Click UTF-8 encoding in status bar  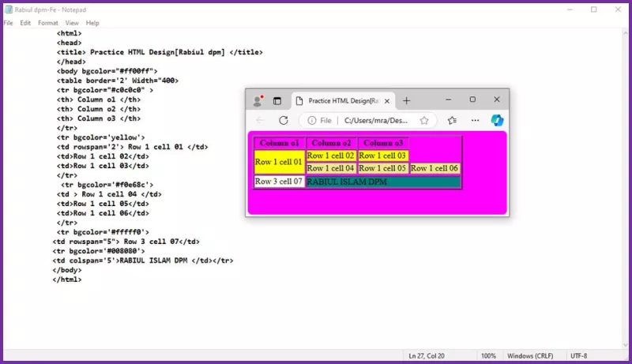tap(579, 356)
